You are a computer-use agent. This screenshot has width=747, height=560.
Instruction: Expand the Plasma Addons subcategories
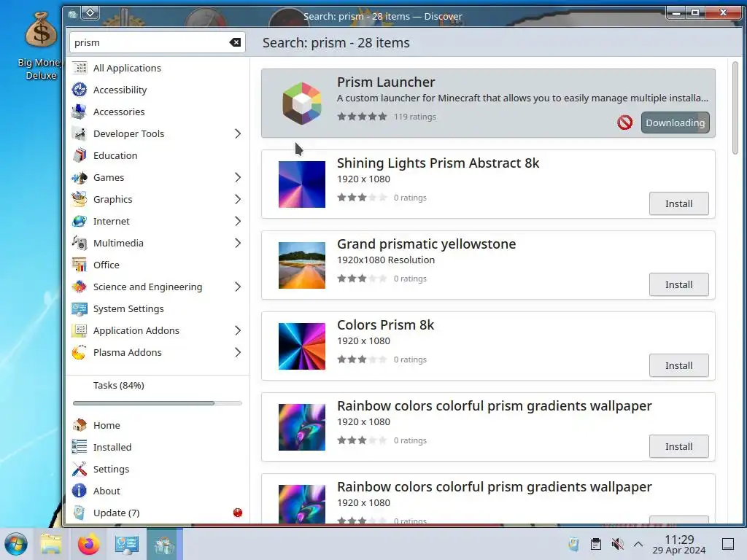pos(238,353)
